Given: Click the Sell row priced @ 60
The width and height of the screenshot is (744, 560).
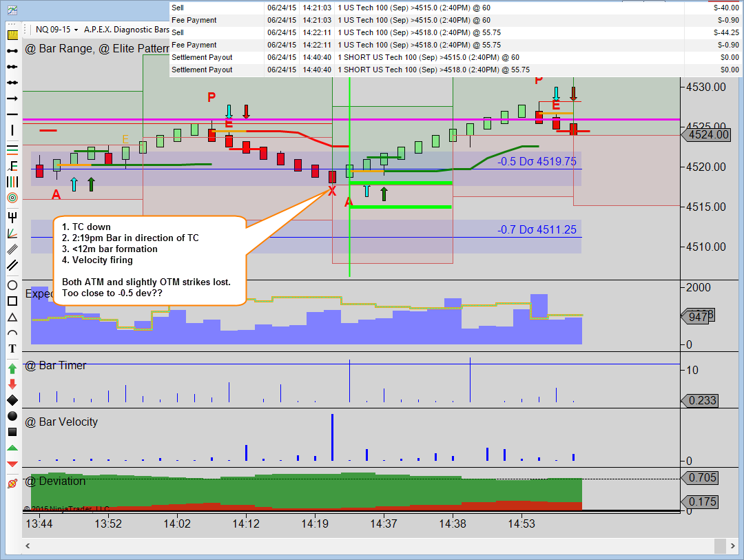Looking at the screenshot, I should [455, 8].
